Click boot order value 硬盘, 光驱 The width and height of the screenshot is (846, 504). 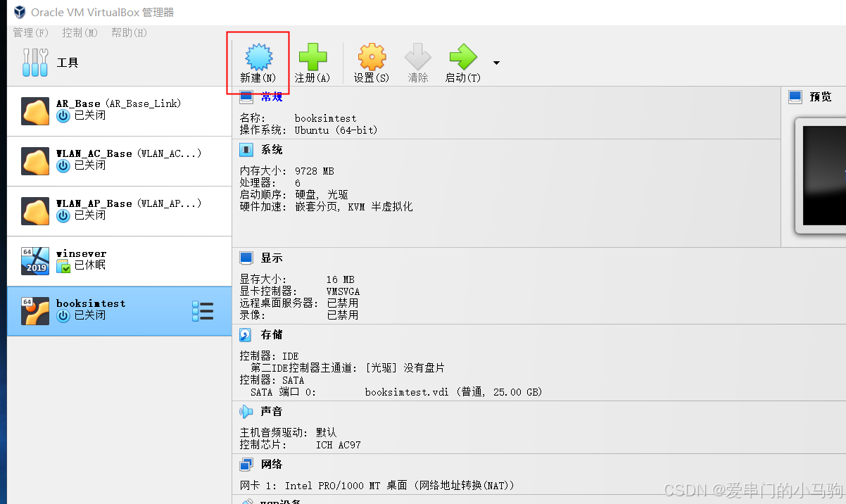322,194
